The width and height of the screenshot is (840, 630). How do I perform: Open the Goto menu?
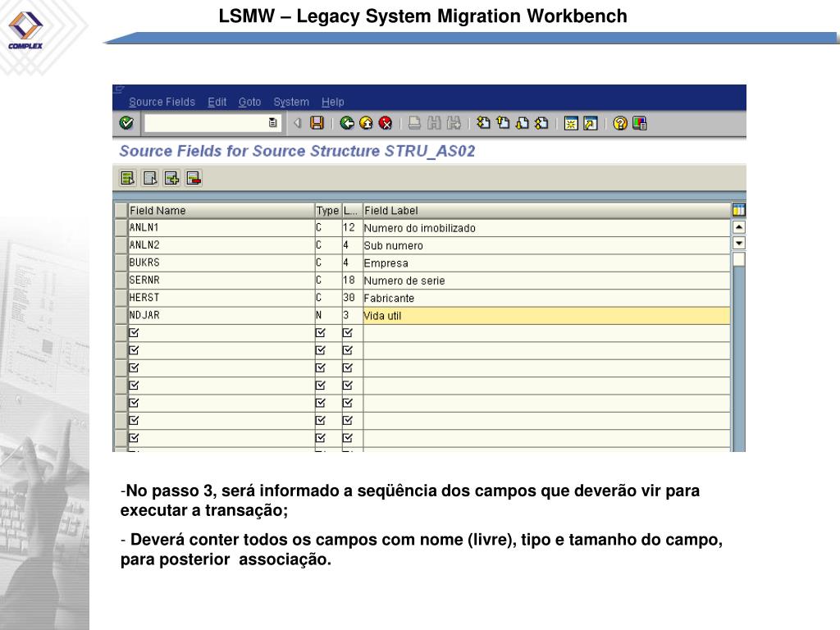click(249, 102)
